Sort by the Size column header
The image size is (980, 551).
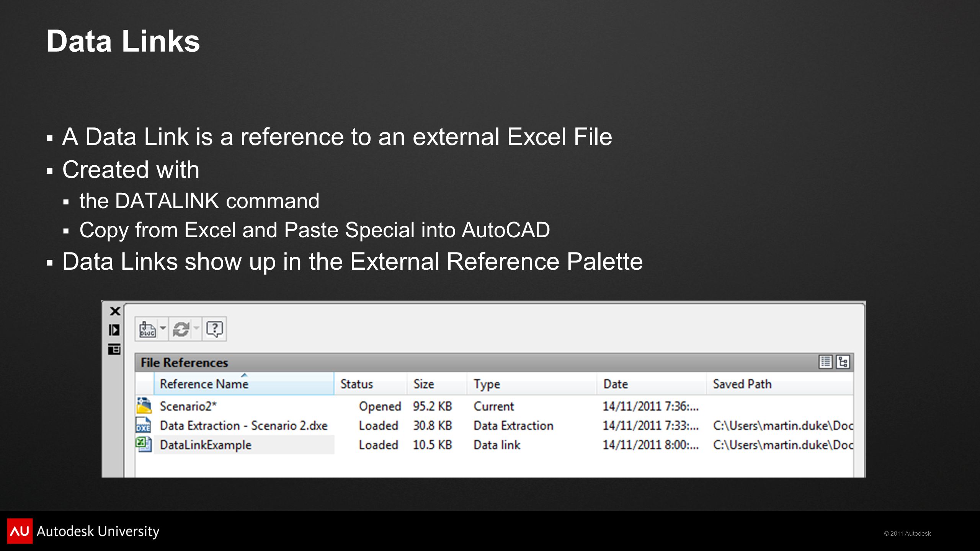click(437, 384)
